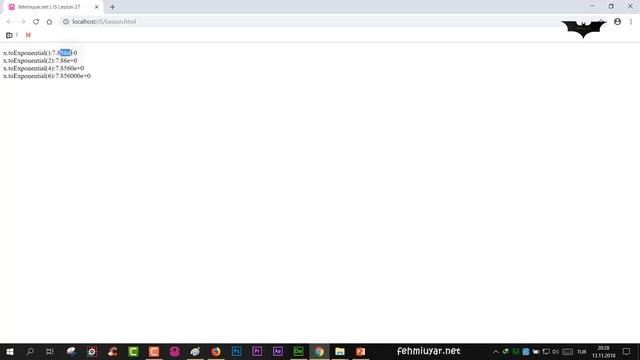The image size is (640, 360).
Task: Launch Photoshop from the taskbar
Action: tap(236, 351)
